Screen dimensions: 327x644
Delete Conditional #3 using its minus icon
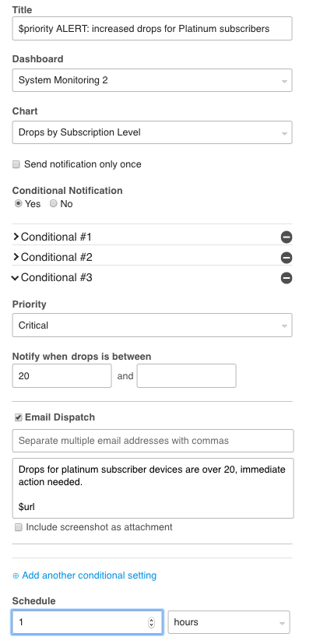(287, 278)
